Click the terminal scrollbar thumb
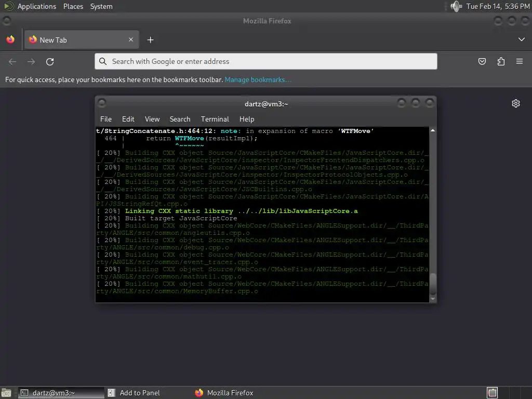 (433, 284)
